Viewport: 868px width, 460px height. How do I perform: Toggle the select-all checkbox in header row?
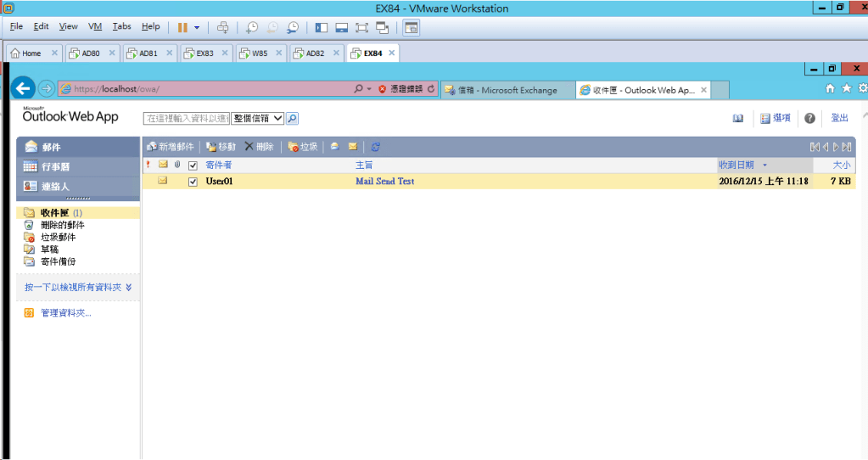[193, 165]
